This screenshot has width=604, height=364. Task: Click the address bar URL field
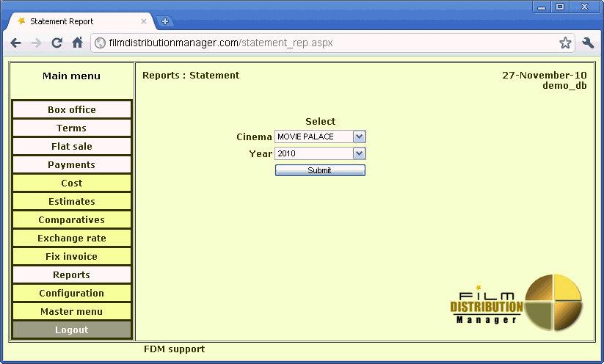pos(323,43)
